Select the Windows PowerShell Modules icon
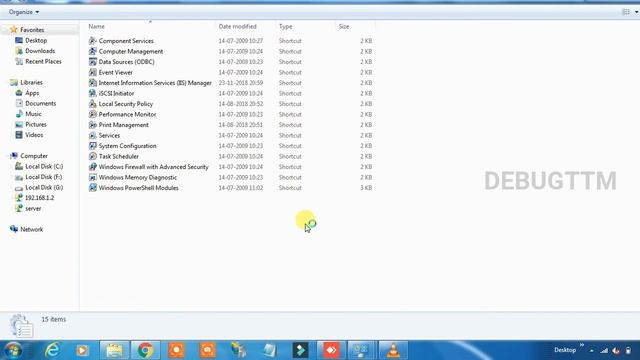Screen dimensions: 640x360 93,188
